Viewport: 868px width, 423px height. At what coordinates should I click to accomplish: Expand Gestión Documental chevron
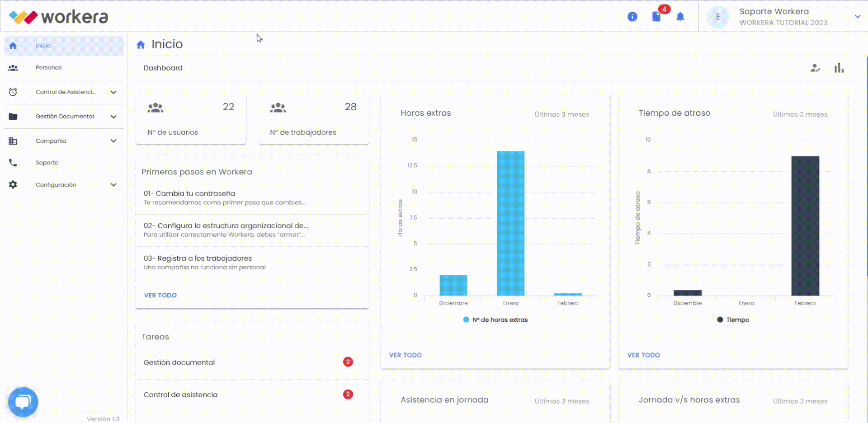coord(113,117)
